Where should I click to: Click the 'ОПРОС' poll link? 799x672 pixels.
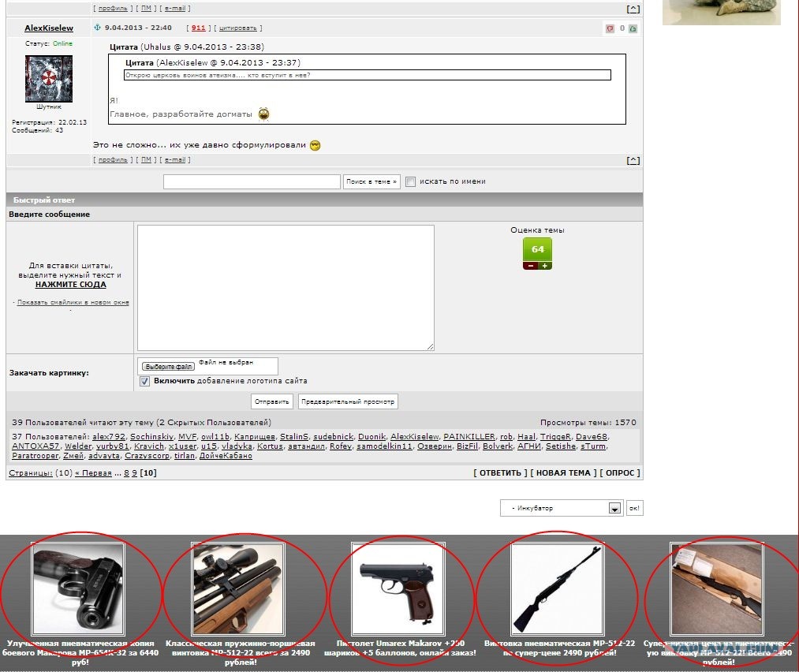[x=620, y=472]
